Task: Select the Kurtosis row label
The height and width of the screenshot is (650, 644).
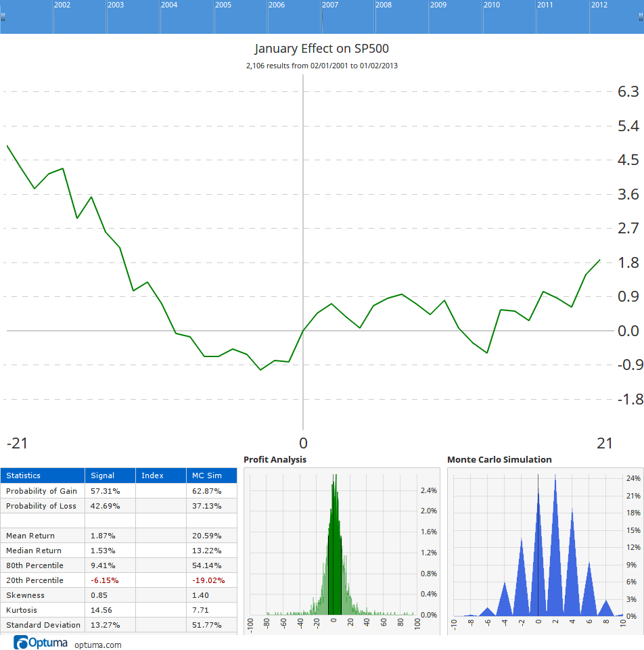Action: [22, 610]
